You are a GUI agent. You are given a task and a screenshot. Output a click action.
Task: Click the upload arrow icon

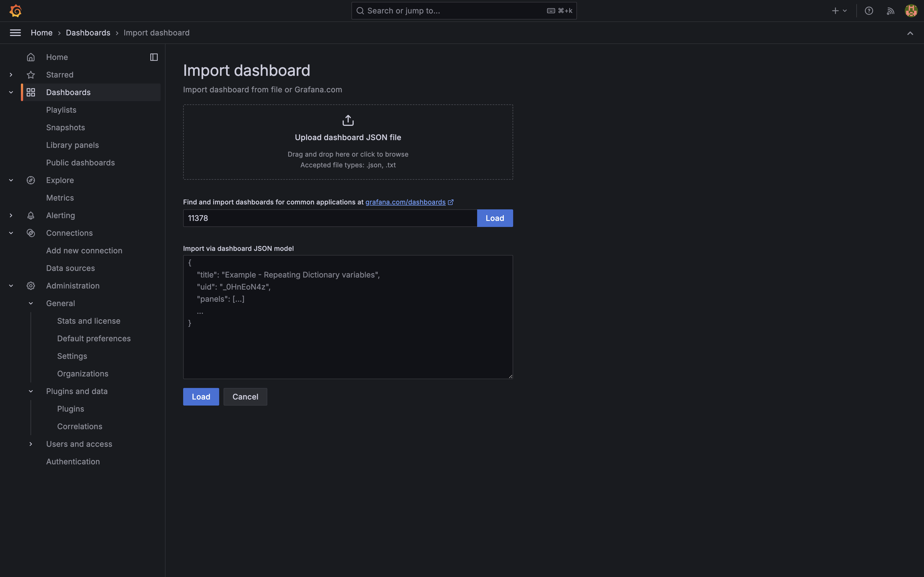pyautogui.click(x=348, y=121)
